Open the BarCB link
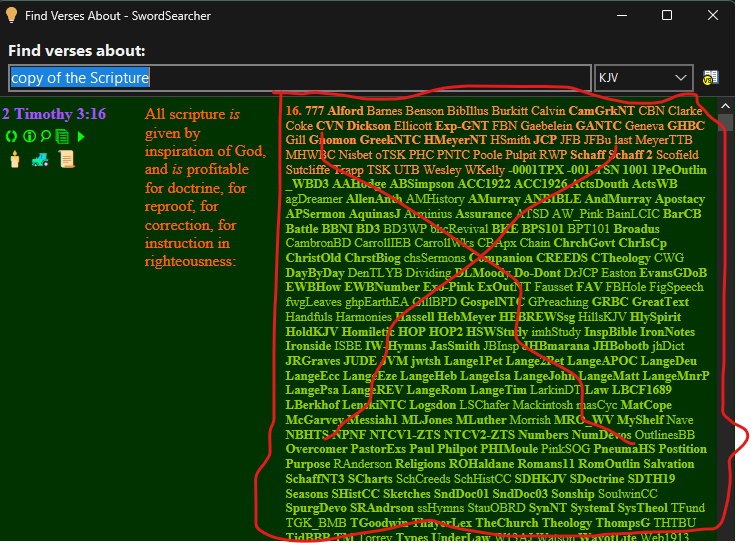This screenshot has height=543, width=751. 682,214
